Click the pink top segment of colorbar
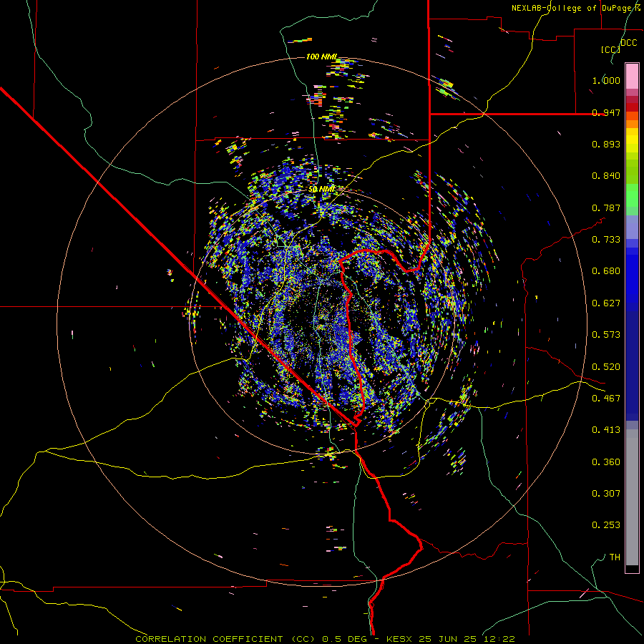The image size is (644, 644). [632, 76]
